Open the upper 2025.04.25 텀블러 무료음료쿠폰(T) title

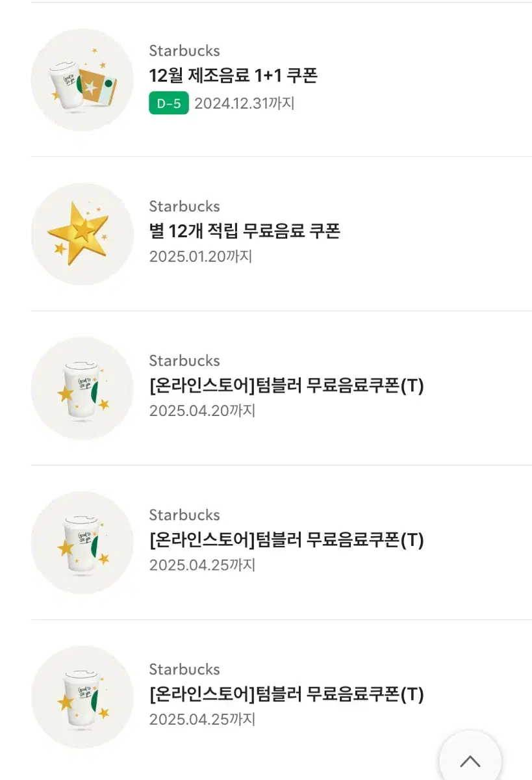[x=286, y=540]
